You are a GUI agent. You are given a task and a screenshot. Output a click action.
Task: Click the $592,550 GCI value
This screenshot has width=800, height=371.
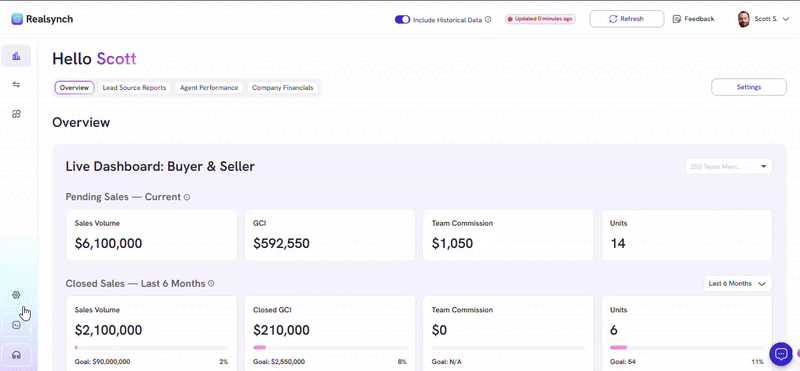281,244
